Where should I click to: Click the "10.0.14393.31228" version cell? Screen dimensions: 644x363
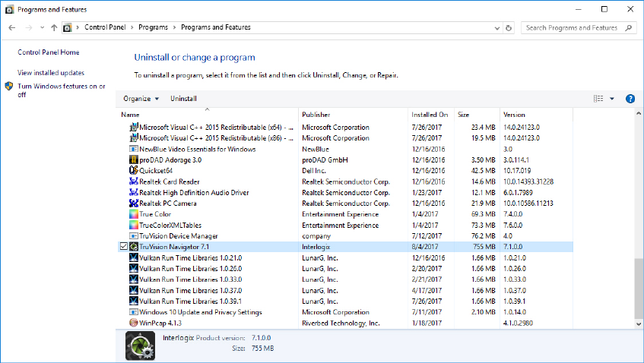pyautogui.click(x=528, y=181)
